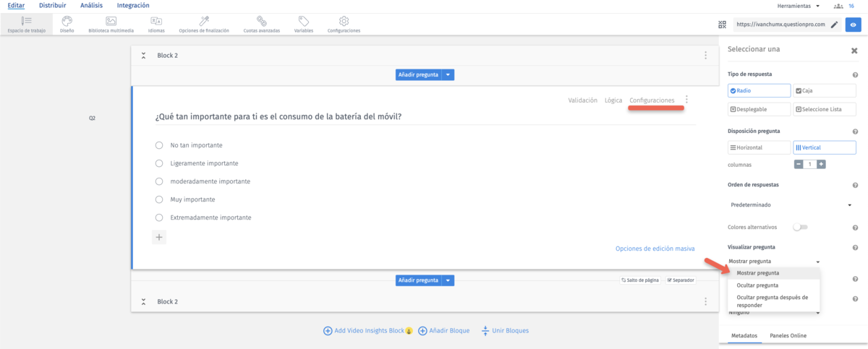
Task: Select the 'Extremadamente importante' radio option
Action: pos(159,217)
